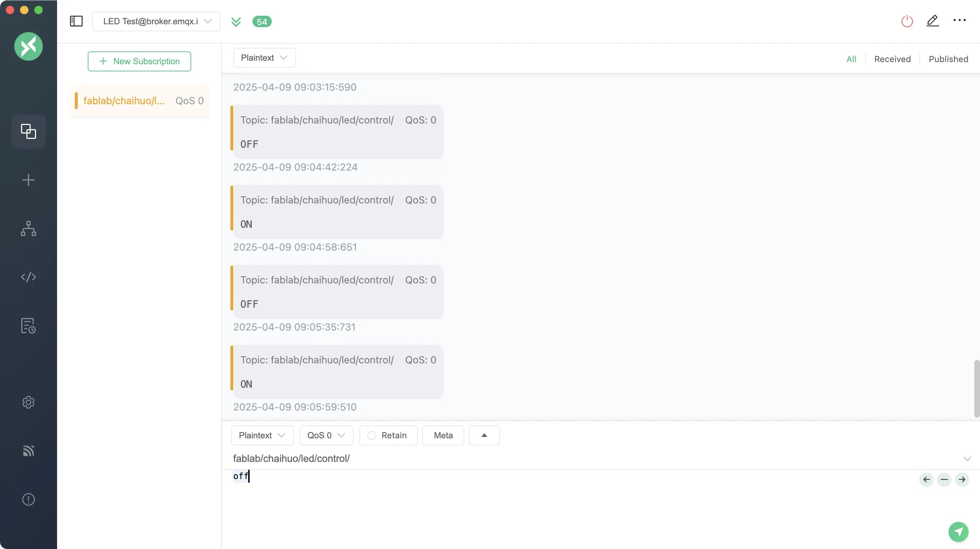Screen dimensions: 980x549
Task: Open the about info icon in sidebar
Action: (29, 499)
